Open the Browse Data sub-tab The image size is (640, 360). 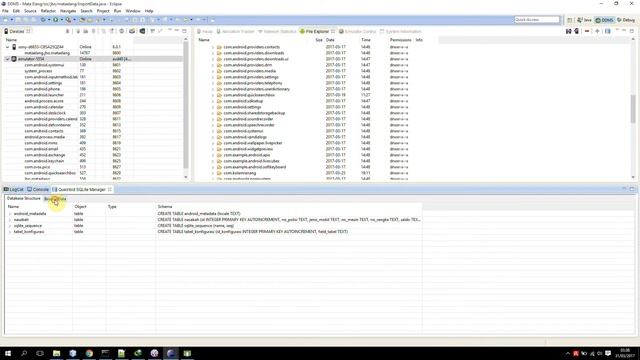tap(55, 199)
